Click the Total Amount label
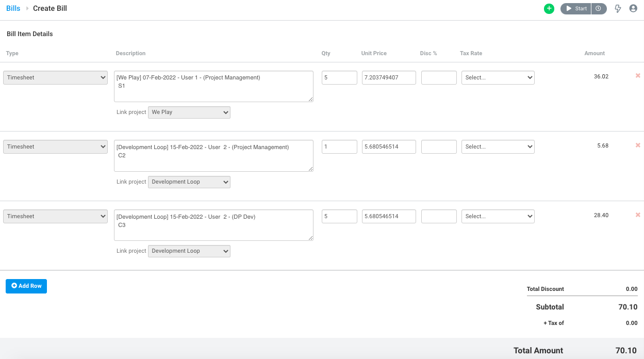644x359 pixels. tap(538, 350)
